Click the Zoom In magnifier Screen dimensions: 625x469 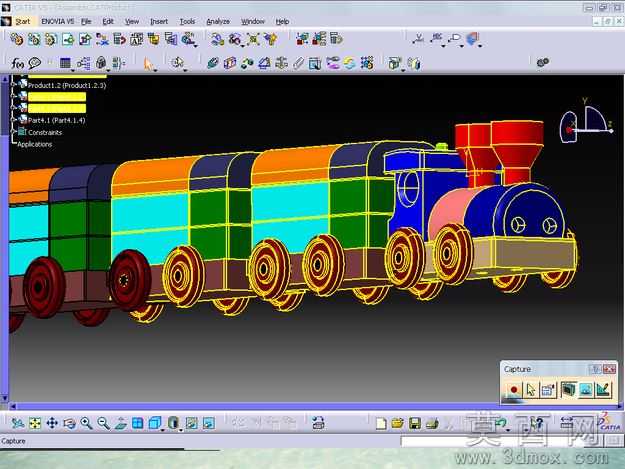click(x=86, y=423)
